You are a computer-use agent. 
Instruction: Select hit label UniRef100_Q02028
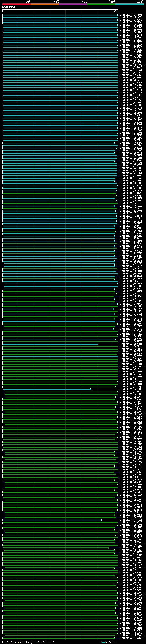click(131, 110)
